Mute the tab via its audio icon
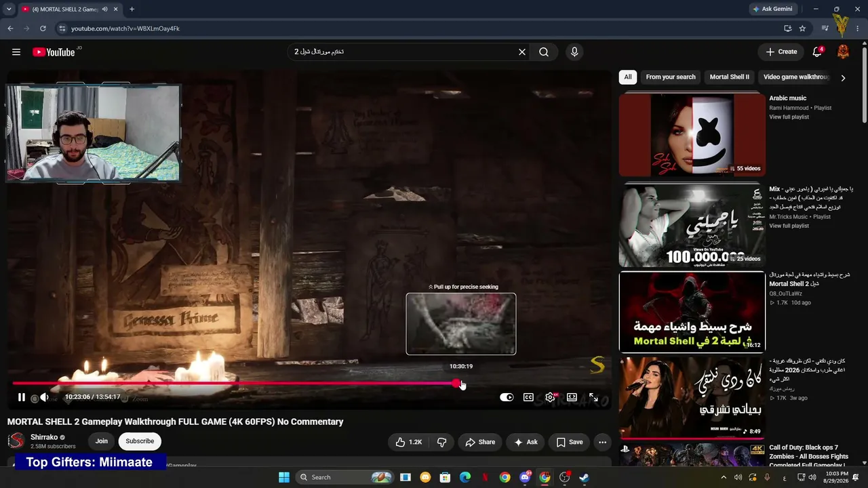 [105, 9]
